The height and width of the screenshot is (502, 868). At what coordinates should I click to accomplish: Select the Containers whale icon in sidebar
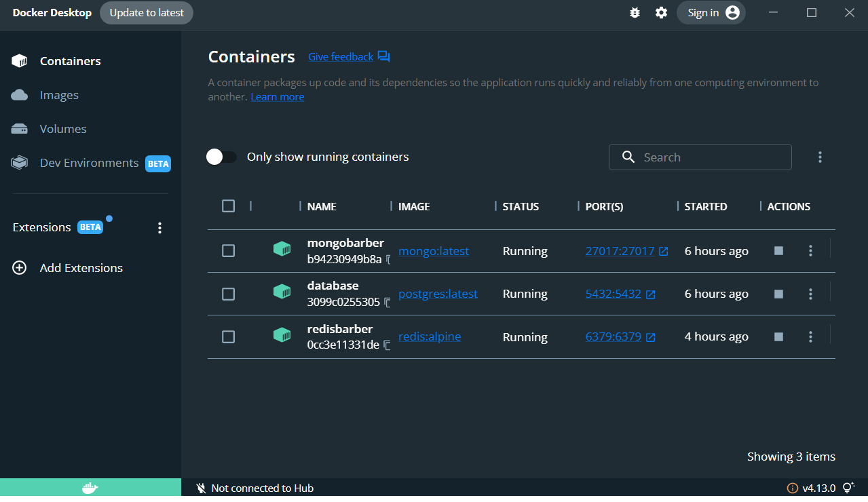(x=19, y=60)
